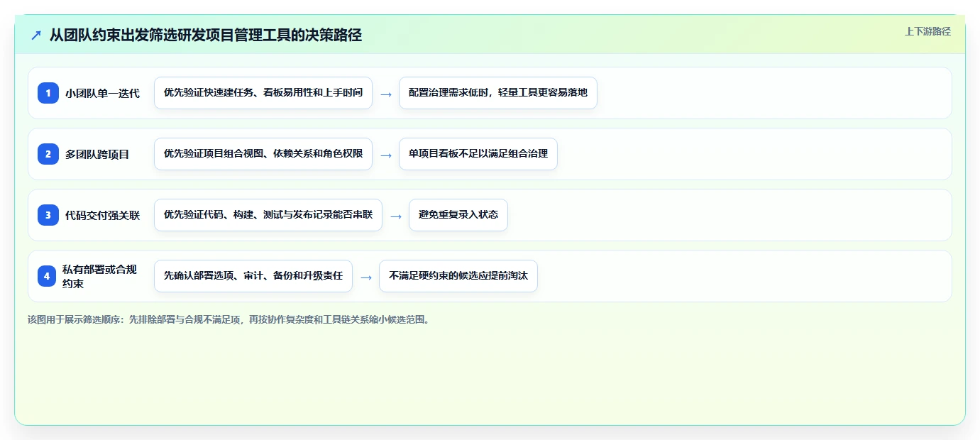Viewport: 980px width, 440px height.
Task: Click the box 优先验证代码、构建、测试与发布记录能否串联
Action: [268, 215]
